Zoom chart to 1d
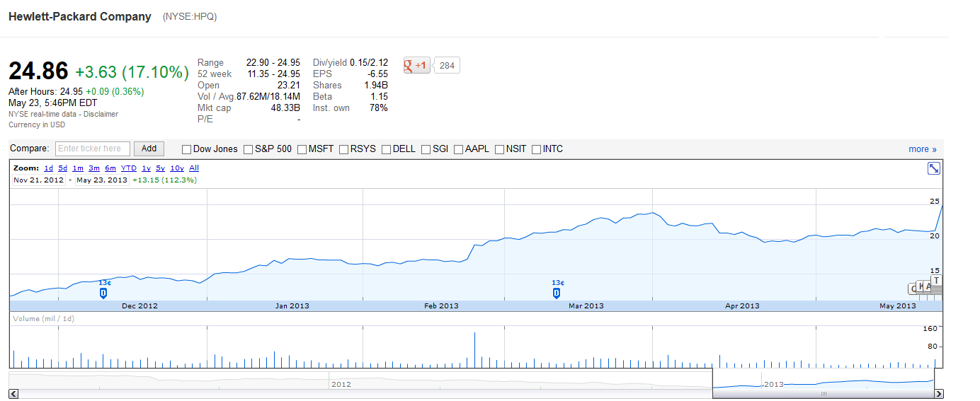980x401 pixels. 48,168
